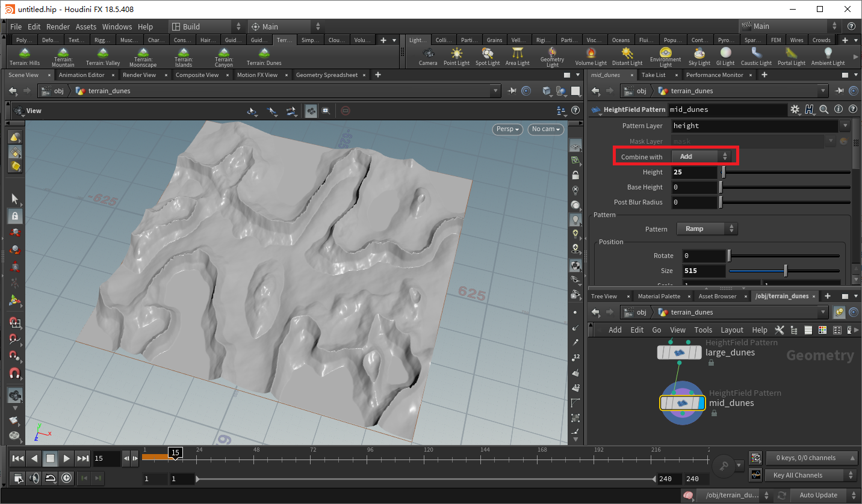Open the Key All Channels dropdown

click(810, 475)
